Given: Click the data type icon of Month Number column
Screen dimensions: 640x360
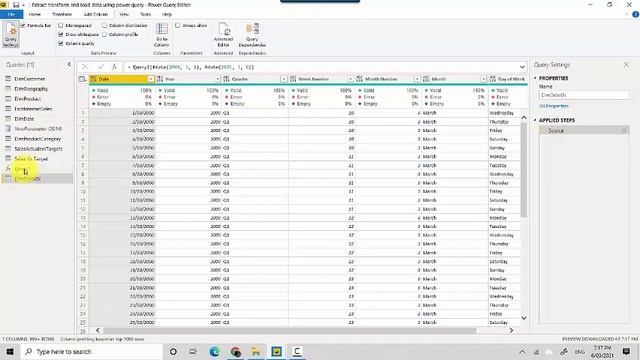Looking at the screenshot, I should [x=360, y=79].
